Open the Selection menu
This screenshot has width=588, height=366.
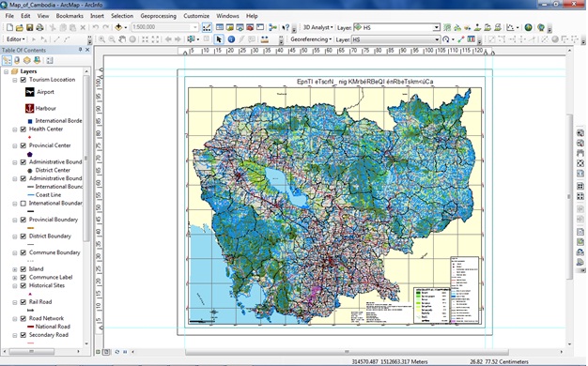pyautogui.click(x=122, y=16)
